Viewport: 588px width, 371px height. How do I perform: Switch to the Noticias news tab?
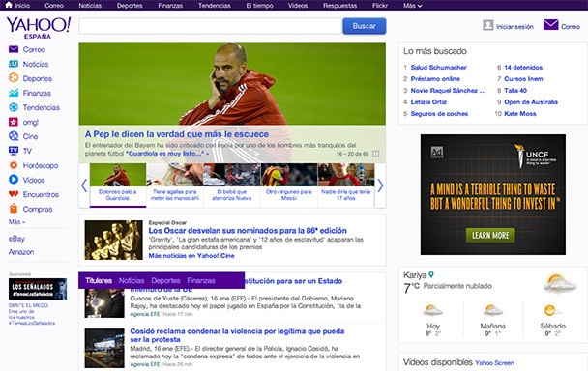(x=132, y=281)
